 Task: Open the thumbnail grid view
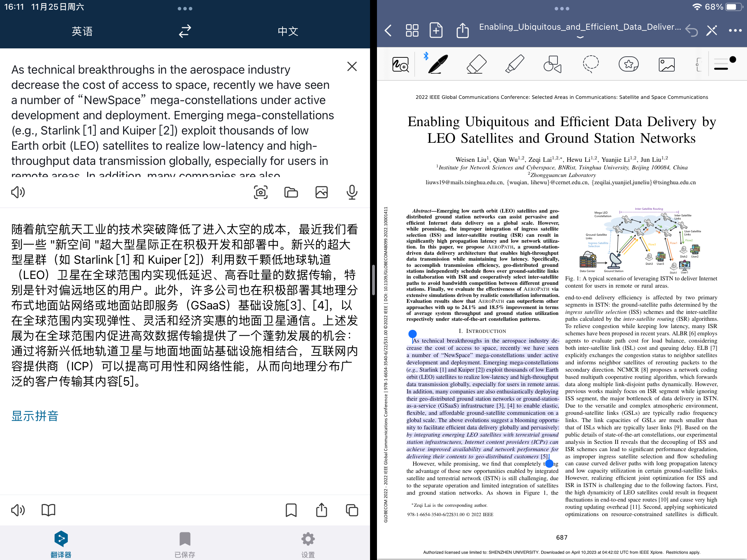click(412, 30)
